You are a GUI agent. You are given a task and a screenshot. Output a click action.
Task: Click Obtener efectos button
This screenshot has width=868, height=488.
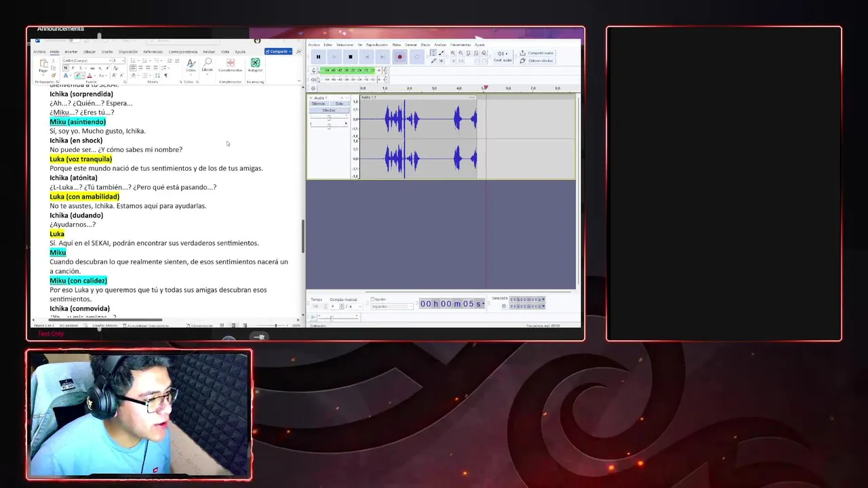[x=536, y=61]
